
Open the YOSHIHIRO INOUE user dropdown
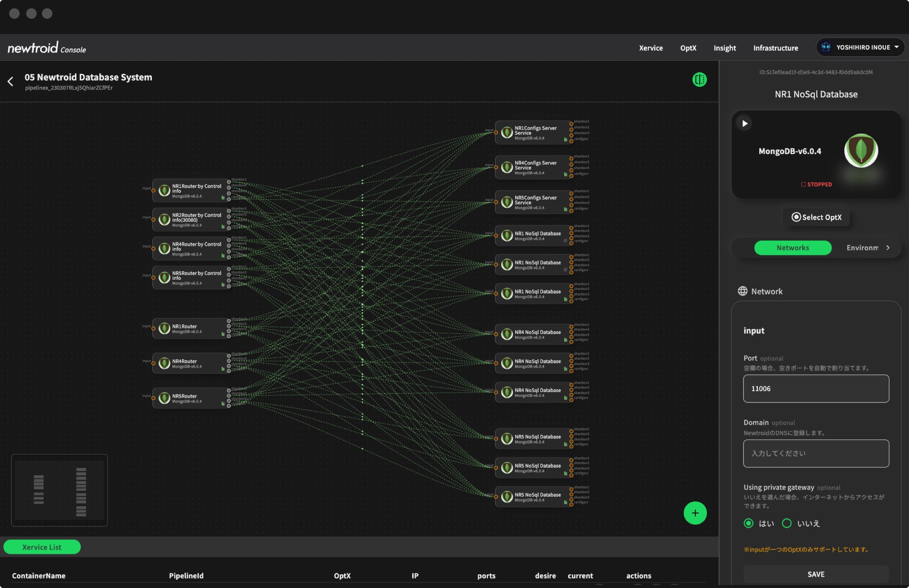(x=860, y=48)
